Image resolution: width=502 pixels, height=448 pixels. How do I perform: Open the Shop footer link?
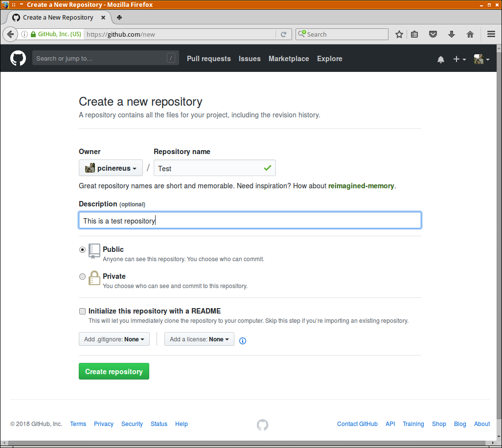(439, 424)
